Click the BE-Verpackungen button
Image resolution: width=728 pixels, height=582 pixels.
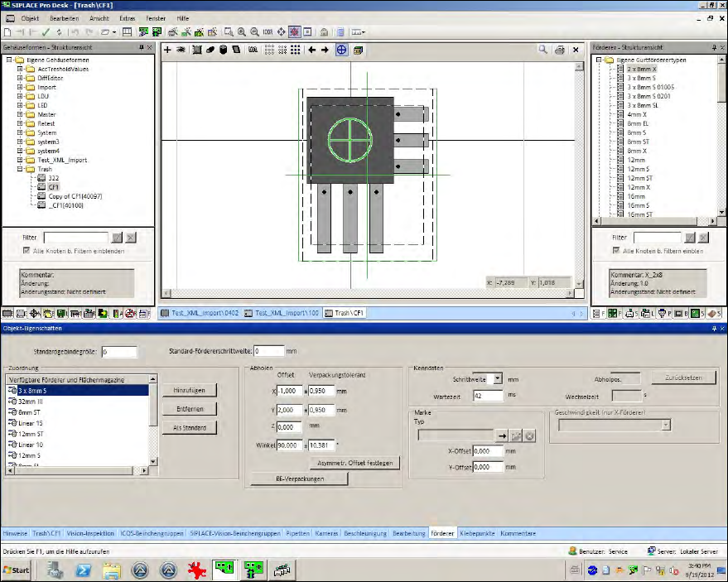[x=300, y=479]
